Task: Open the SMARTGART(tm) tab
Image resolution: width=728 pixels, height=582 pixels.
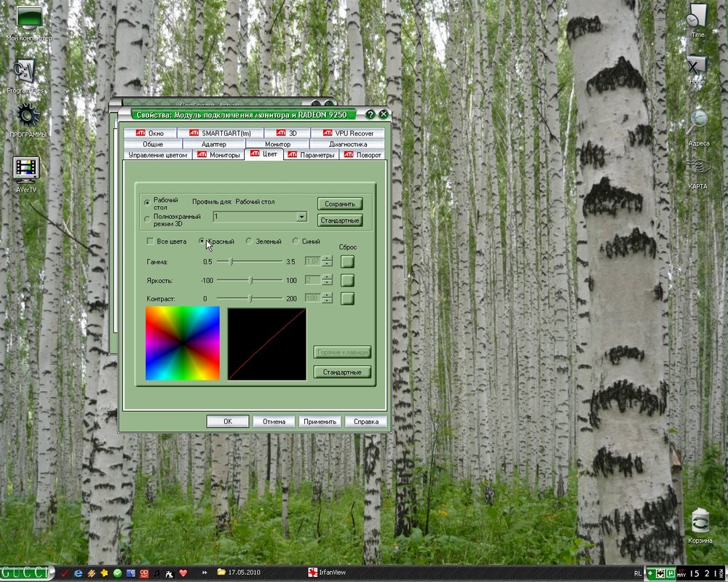Action: coord(220,133)
